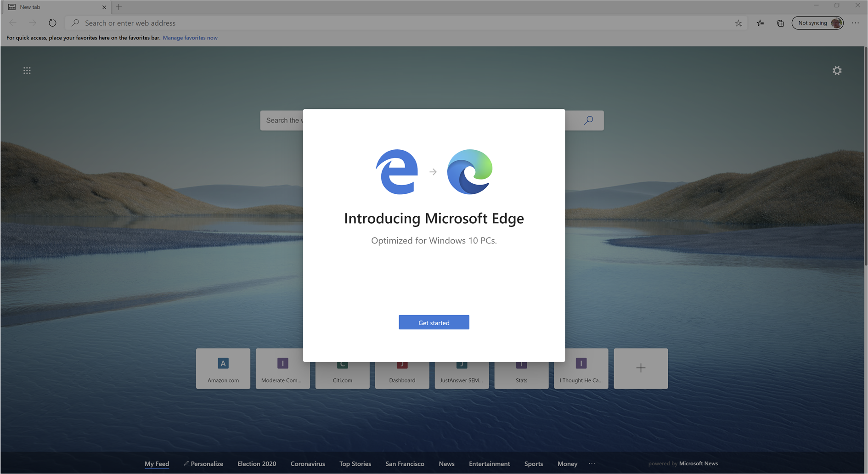
Task: Open the Favorites list icon
Action: (x=760, y=23)
